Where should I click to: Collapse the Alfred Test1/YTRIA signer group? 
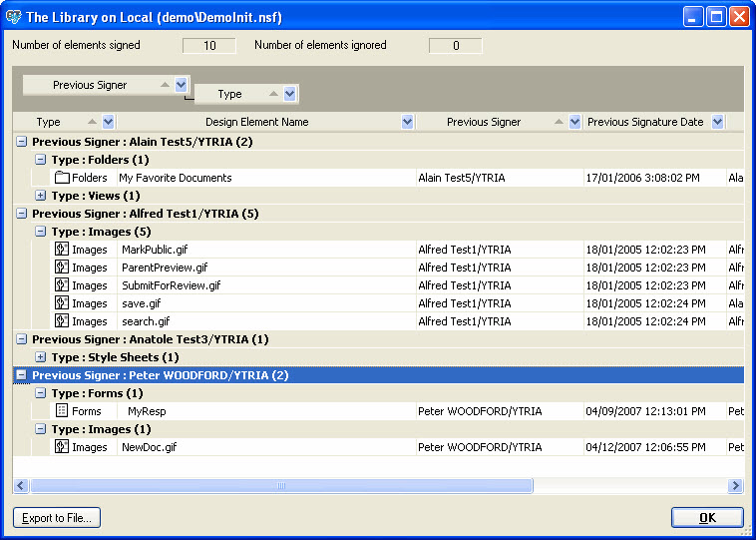pos(22,214)
